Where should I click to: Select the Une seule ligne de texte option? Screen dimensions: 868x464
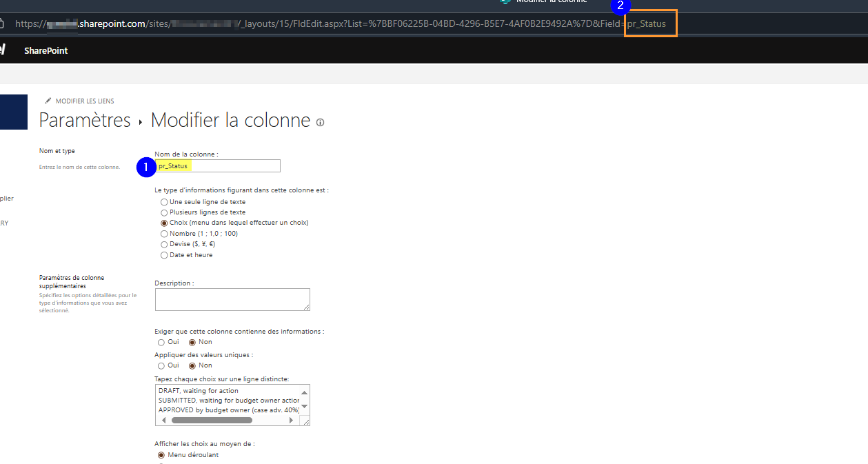(164, 202)
